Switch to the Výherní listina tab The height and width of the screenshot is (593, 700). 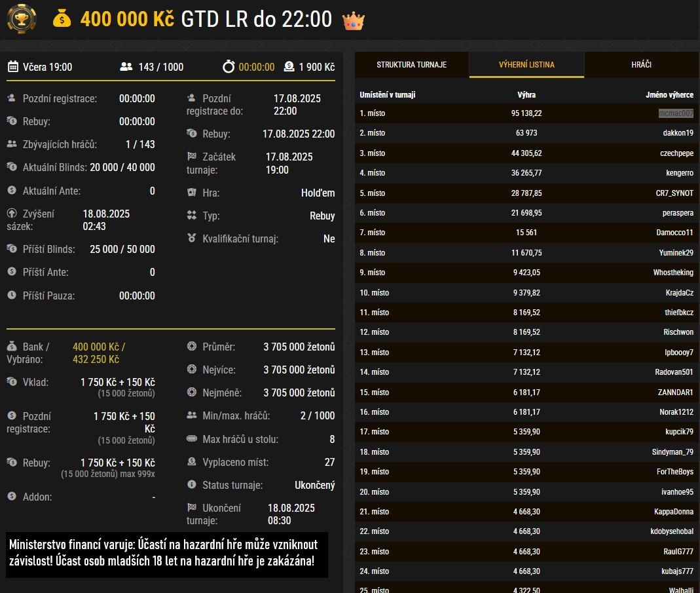click(526, 65)
